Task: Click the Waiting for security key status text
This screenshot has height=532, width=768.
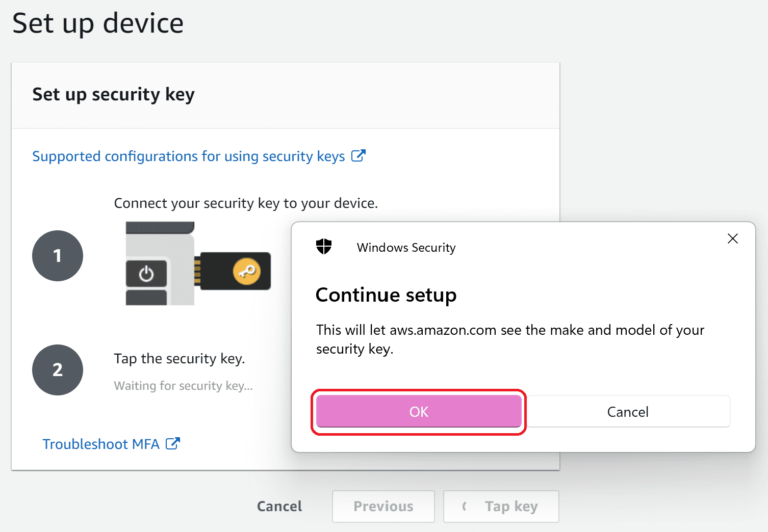Action: (183, 386)
